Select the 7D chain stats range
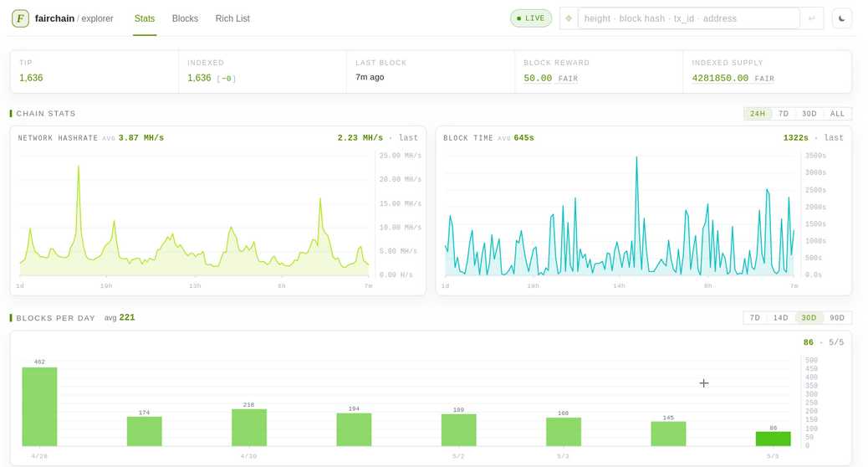This screenshot has width=868, height=467. tap(784, 114)
